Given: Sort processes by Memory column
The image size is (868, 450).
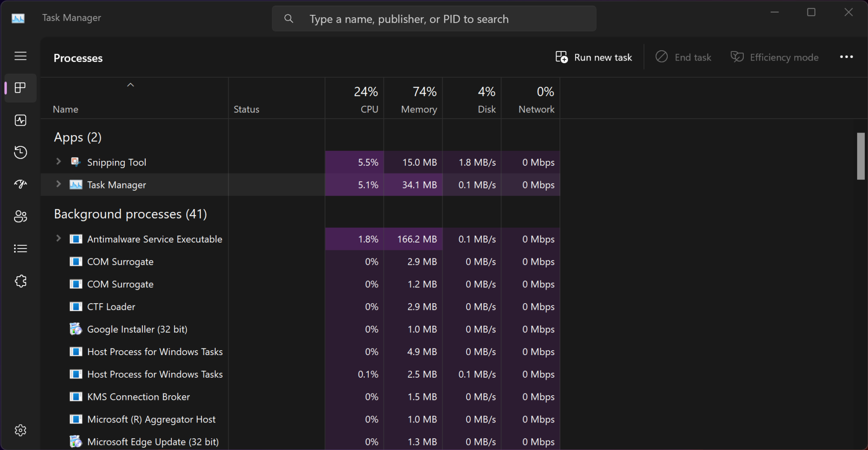Looking at the screenshot, I should [419, 100].
